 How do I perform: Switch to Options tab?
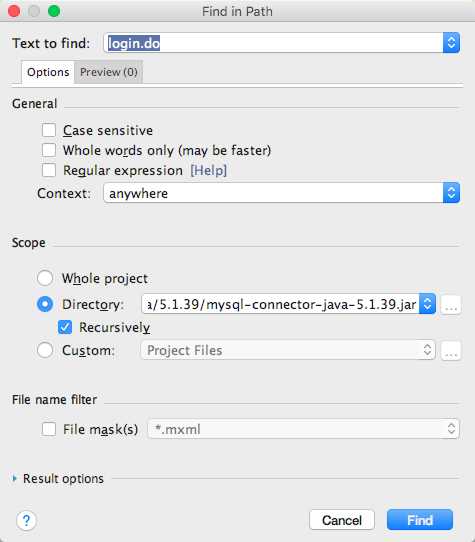pos(48,72)
